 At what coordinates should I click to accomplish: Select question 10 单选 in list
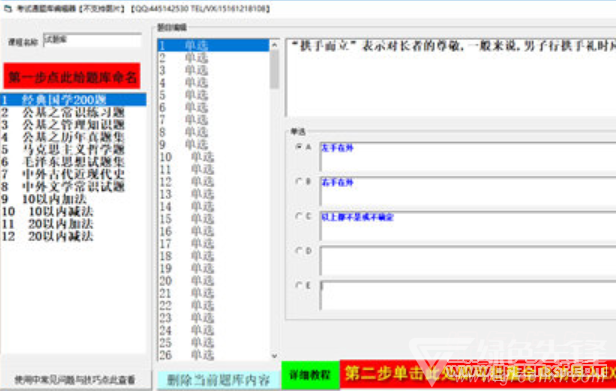tap(213, 157)
